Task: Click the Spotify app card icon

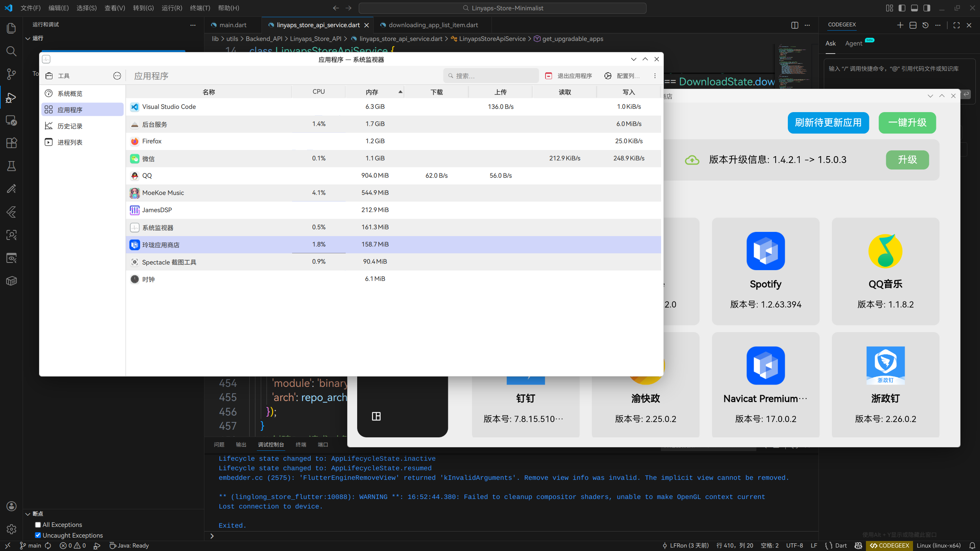Action: (766, 251)
